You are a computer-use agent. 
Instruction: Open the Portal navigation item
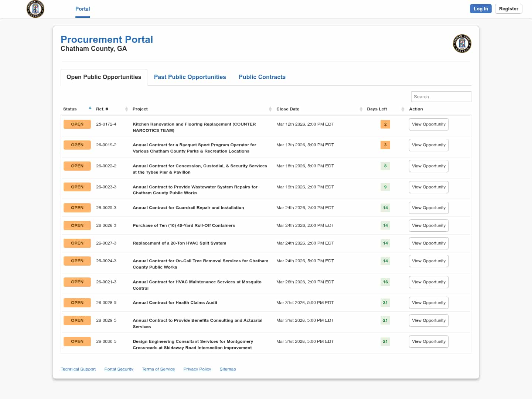pyautogui.click(x=82, y=9)
